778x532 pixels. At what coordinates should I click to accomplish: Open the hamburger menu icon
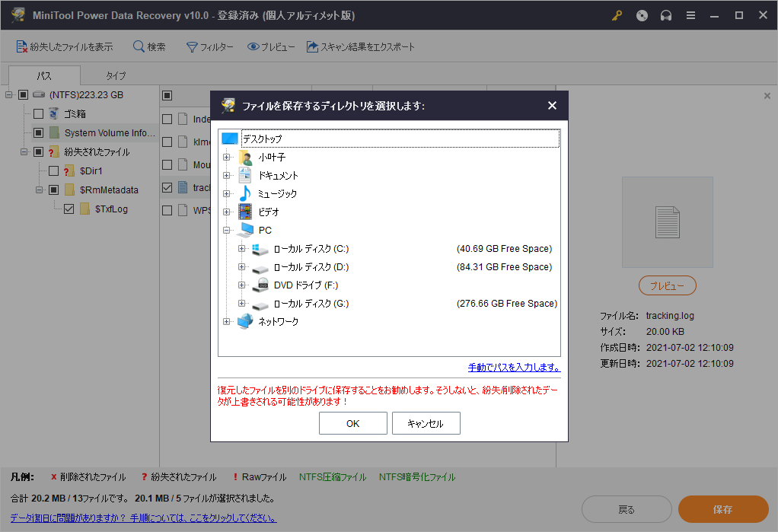[x=690, y=15]
